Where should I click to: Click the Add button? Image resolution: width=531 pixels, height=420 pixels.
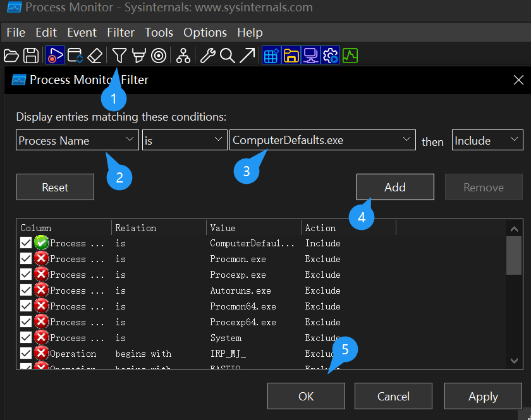[395, 187]
